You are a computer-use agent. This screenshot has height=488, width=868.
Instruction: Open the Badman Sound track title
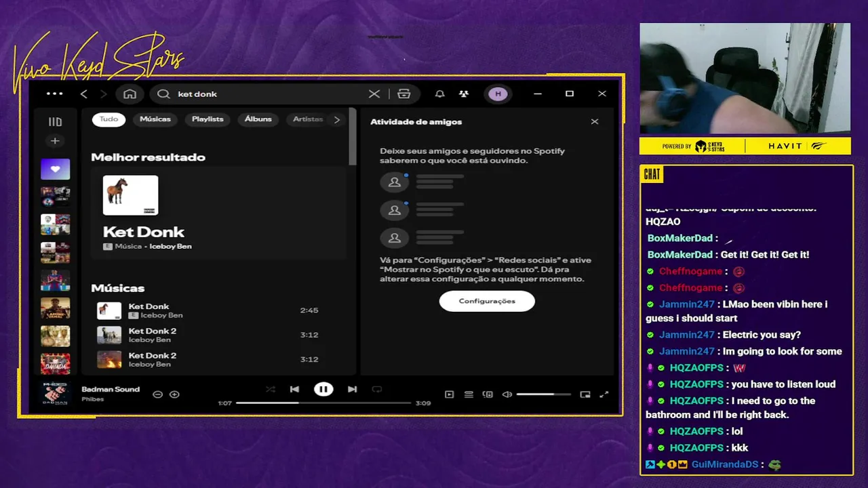[x=111, y=389]
